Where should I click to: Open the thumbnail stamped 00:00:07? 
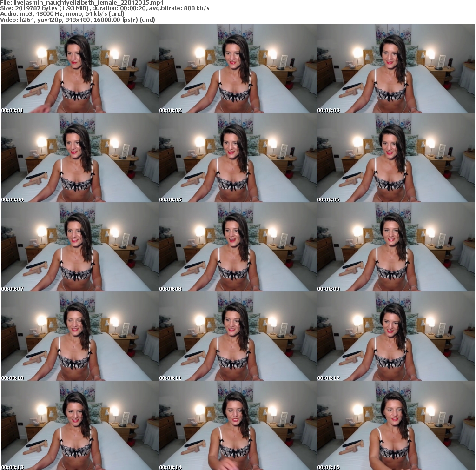pos(79,247)
